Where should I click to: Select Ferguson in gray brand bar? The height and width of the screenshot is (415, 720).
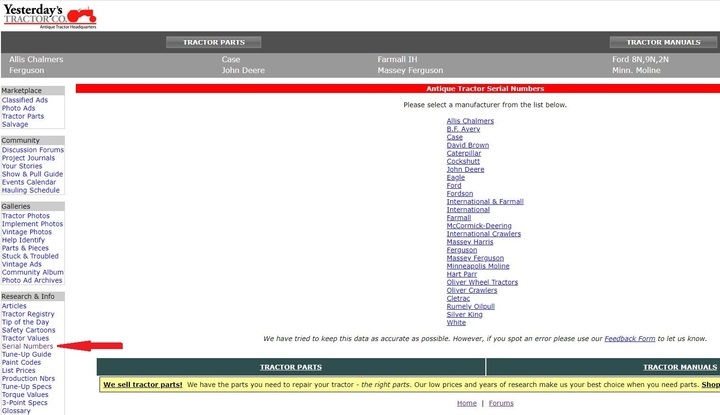pyautogui.click(x=27, y=70)
